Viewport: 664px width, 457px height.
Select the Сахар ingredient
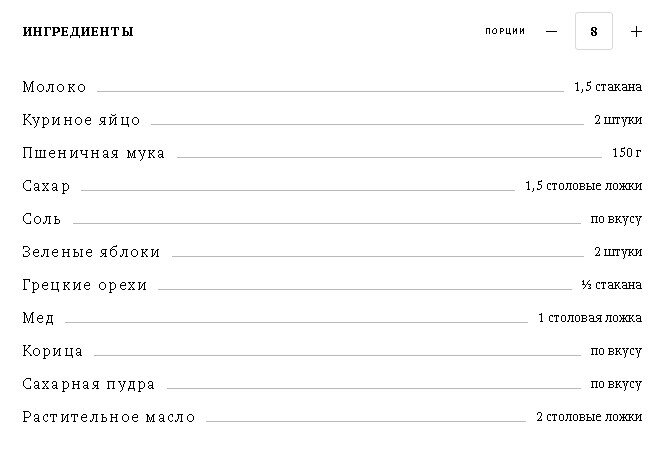[x=46, y=186]
